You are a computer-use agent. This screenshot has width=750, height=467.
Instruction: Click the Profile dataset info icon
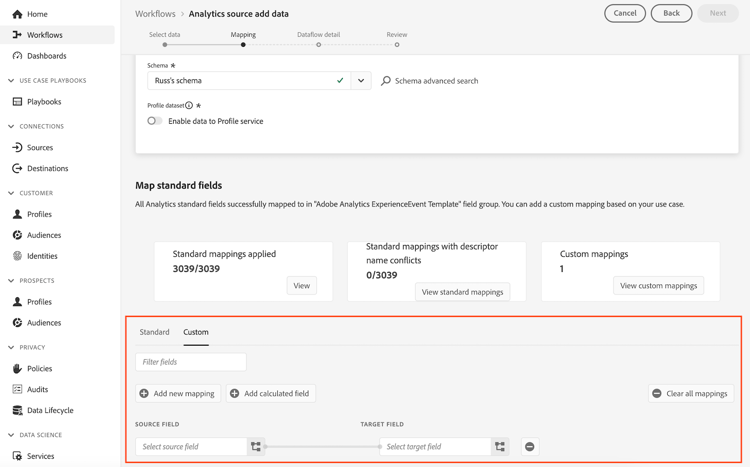coord(189,105)
